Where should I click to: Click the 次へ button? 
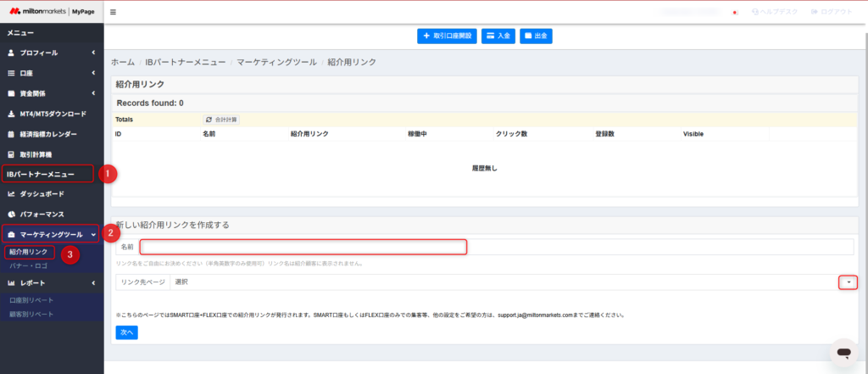[x=126, y=332]
